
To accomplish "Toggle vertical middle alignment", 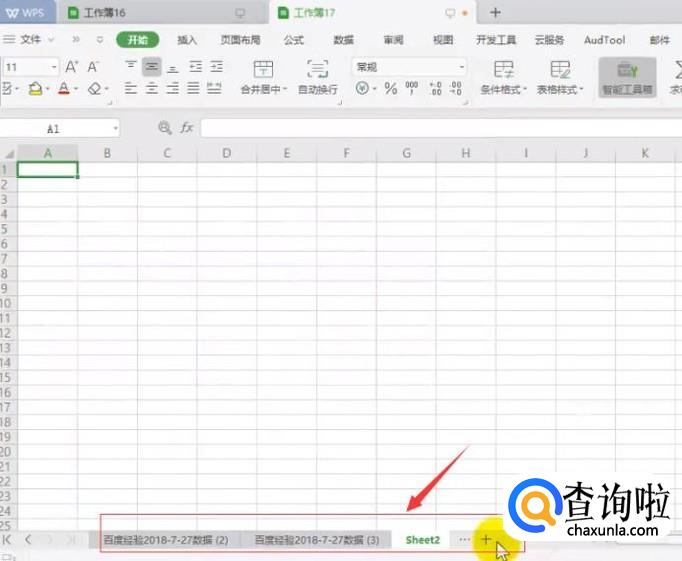I will [151, 67].
